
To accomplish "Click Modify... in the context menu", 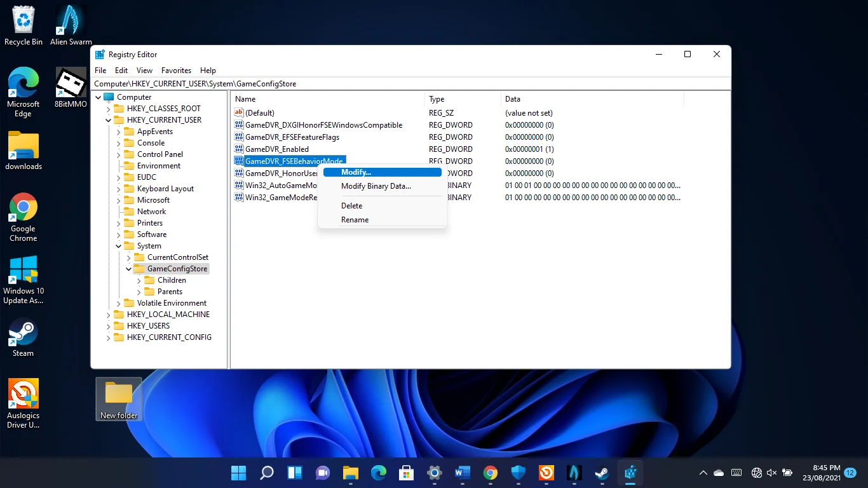I will pyautogui.click(x=383, y=172).
